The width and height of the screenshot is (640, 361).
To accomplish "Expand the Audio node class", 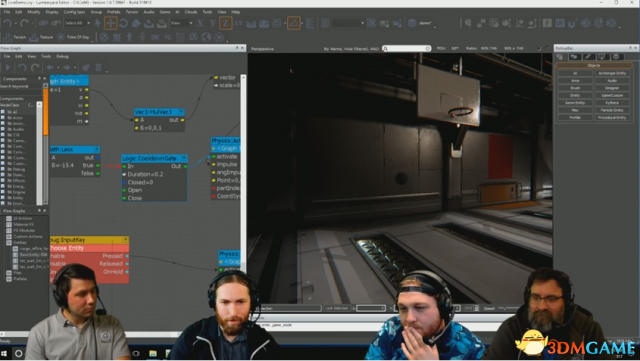I will click(4, 129).
